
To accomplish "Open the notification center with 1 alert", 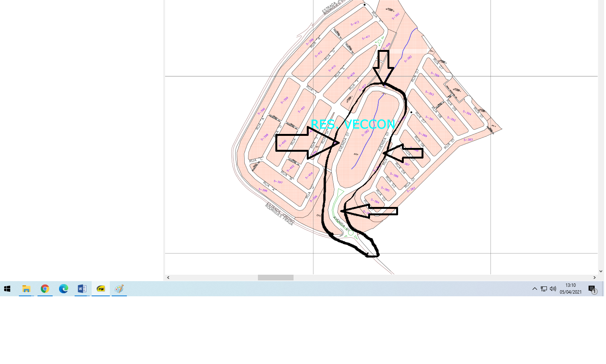I will point(592,289).
